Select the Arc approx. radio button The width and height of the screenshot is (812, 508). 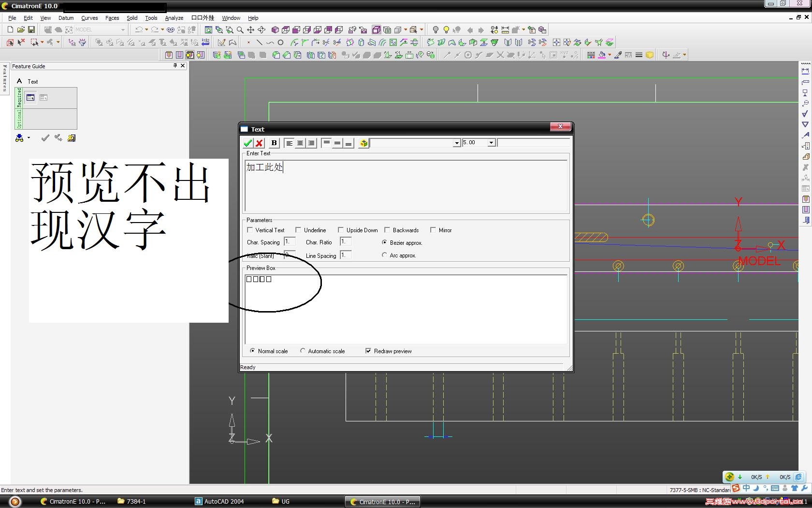pos(385,255)
